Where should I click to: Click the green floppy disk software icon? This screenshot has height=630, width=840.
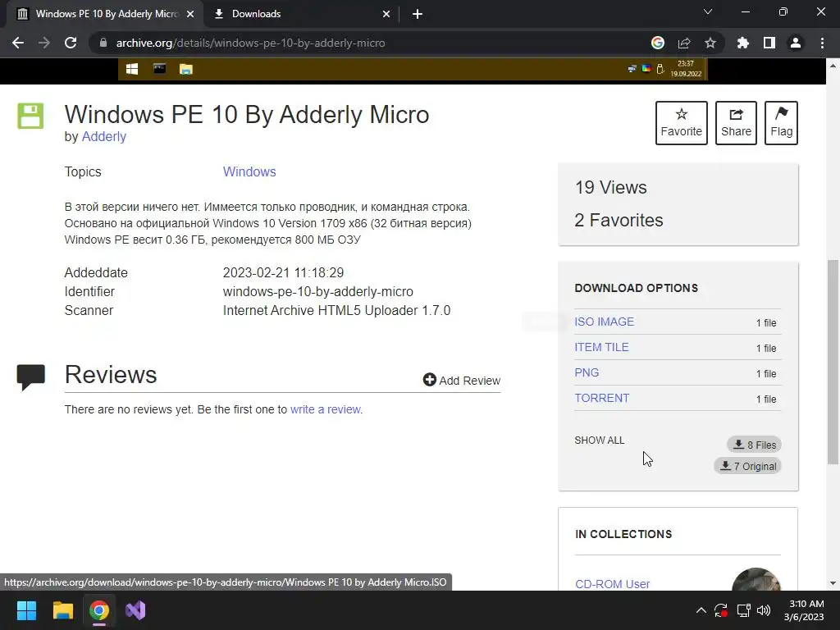coord(30,116)
